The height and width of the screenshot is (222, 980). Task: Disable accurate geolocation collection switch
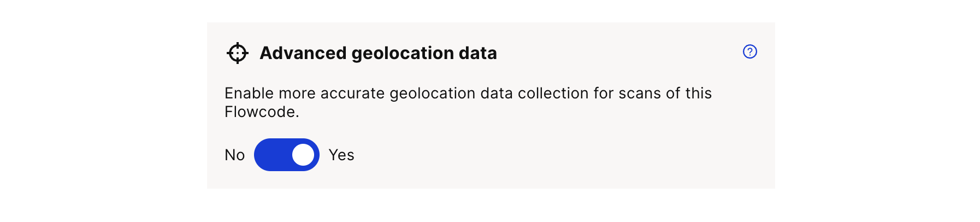point(287,155)
